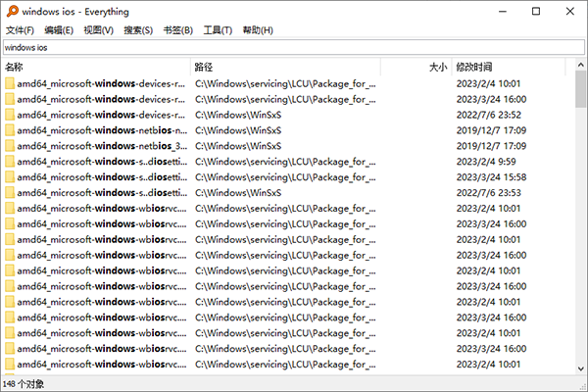
Task: Open the 编辑(E) menu
Action: click(x=59, y=30)
